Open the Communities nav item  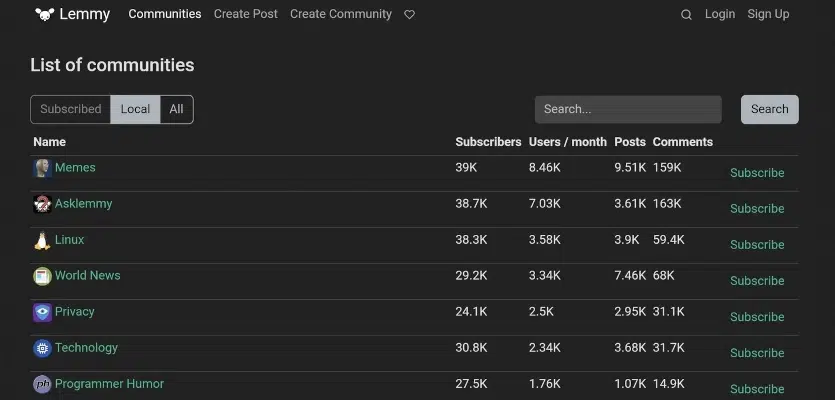point(165,14)
